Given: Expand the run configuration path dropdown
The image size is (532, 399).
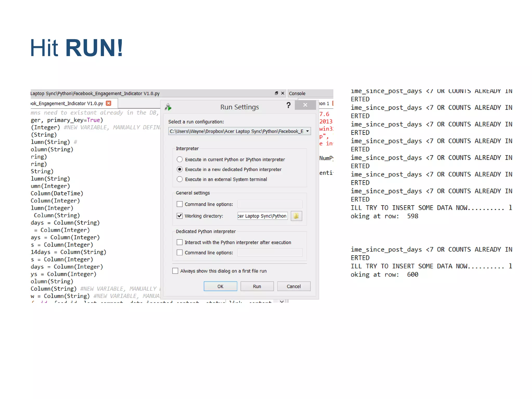Looking at the screenshot, I should coord(307,131).
